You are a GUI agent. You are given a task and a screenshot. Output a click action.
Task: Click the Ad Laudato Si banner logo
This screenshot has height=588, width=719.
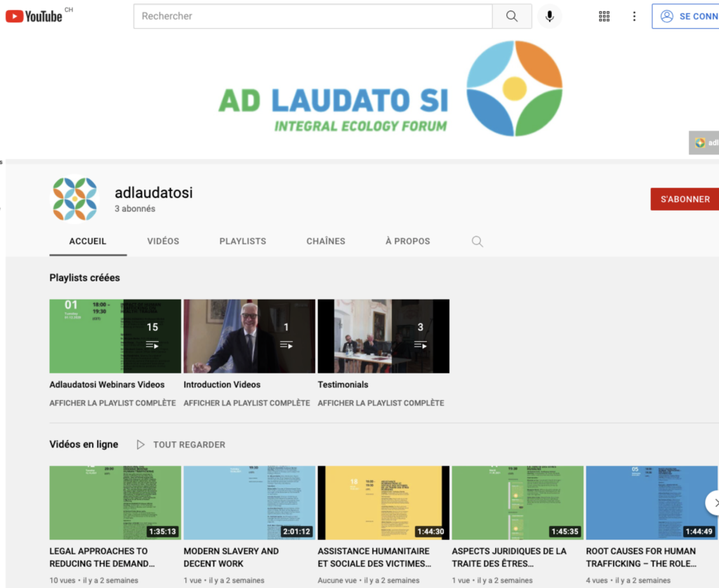click(390, 89)
